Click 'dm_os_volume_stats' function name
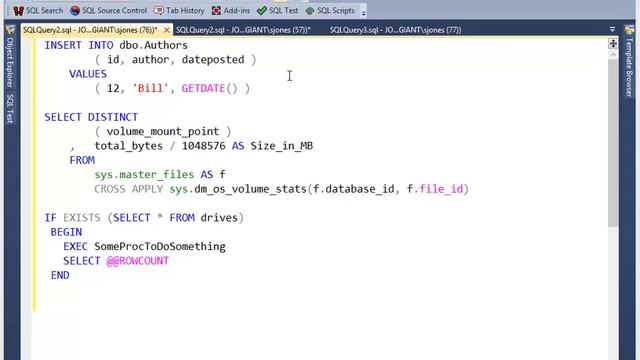The height and width of the screenshot is (360, 640). tap(250, 189)
